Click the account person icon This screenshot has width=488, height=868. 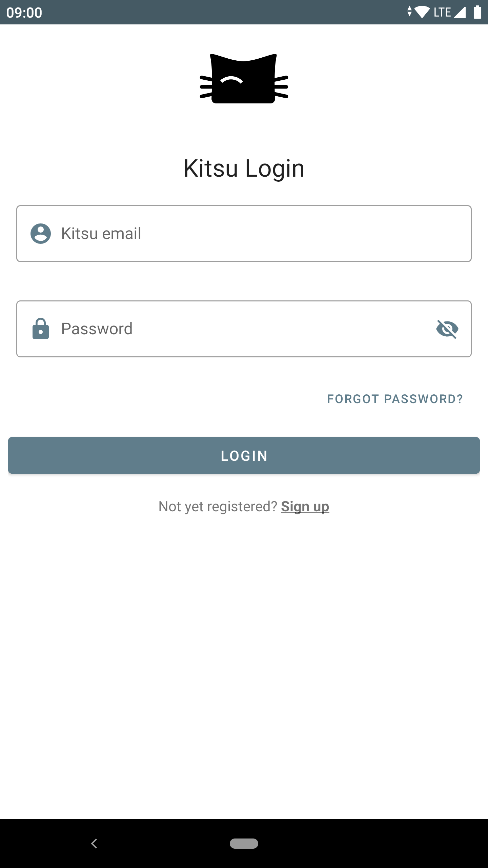[41, 234]
